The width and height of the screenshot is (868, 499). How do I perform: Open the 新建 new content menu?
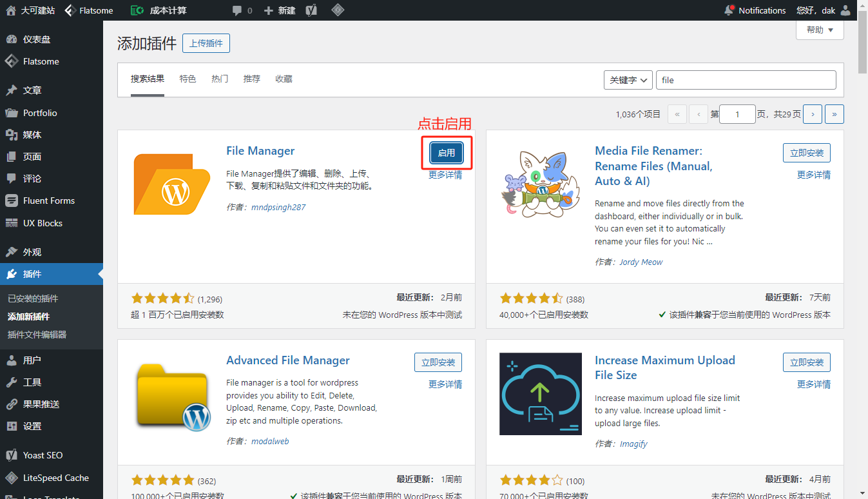[280, 10]
